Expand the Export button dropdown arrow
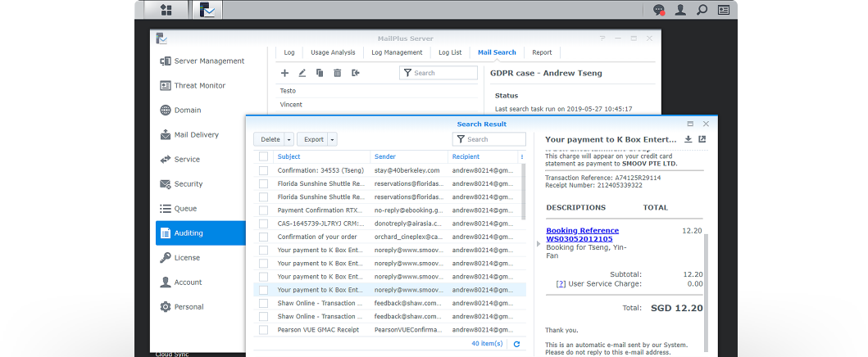Screen dimensions: 868x357 point(332,140)
